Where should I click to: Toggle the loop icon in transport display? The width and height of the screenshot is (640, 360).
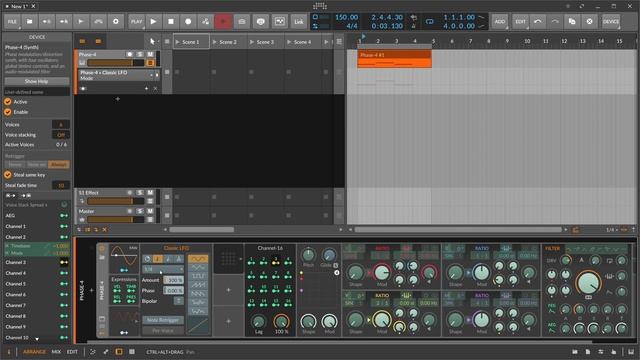pyautogui.click(x=429, y=22)
